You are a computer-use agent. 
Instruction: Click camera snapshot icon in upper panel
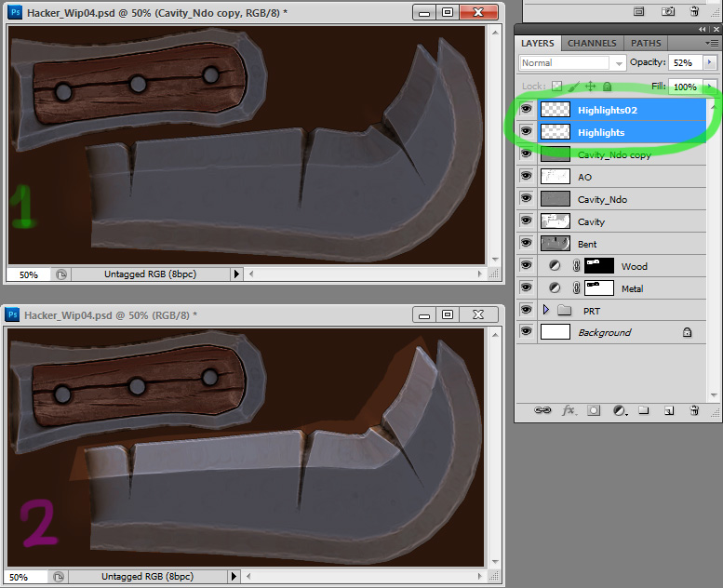(668, 11)
